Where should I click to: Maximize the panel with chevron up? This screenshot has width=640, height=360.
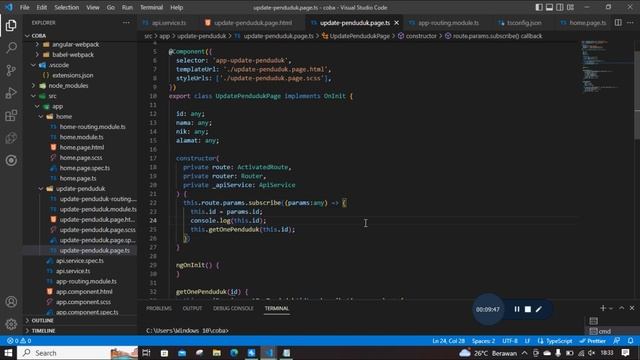coord(622,308)
